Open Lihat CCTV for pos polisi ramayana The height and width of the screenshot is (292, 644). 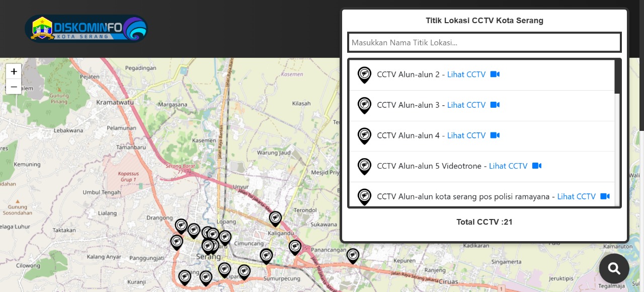(576, 197)
